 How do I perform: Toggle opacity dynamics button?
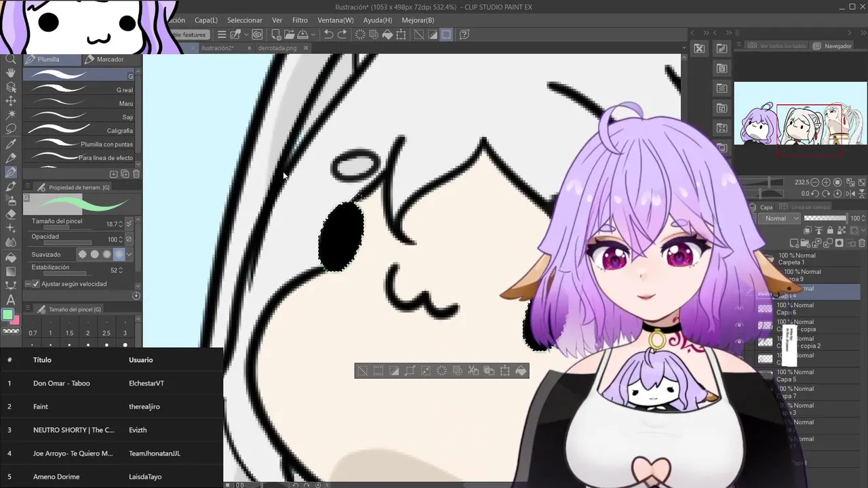129,239
